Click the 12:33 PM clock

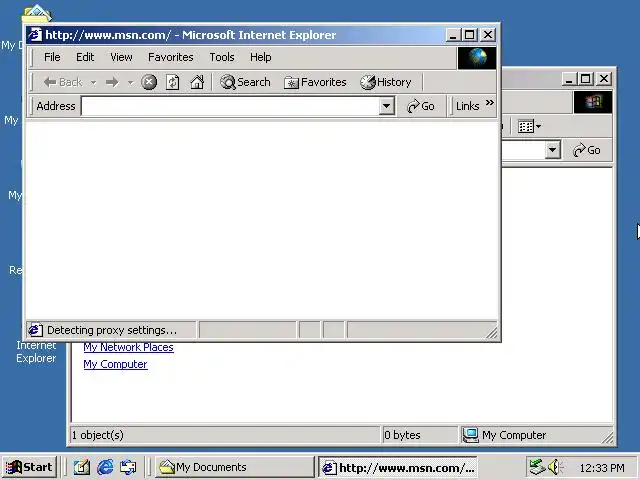pyautogui.click(x=602, y=468)
